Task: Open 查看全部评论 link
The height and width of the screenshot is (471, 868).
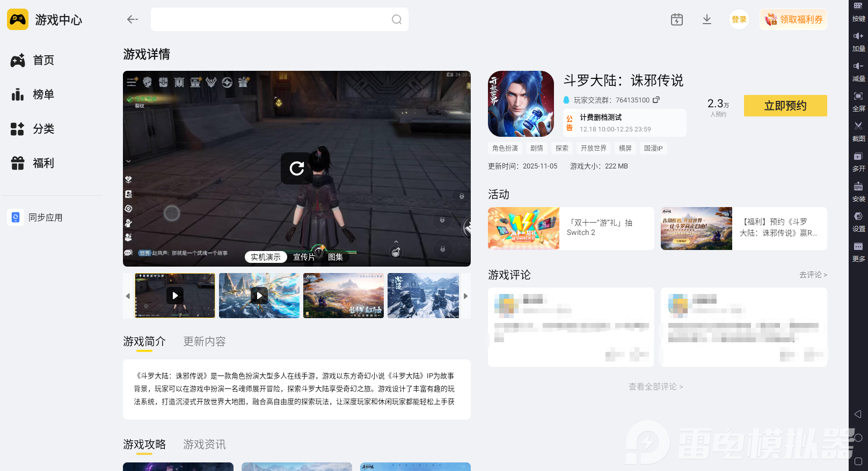Action: click(x=655, y=386)
